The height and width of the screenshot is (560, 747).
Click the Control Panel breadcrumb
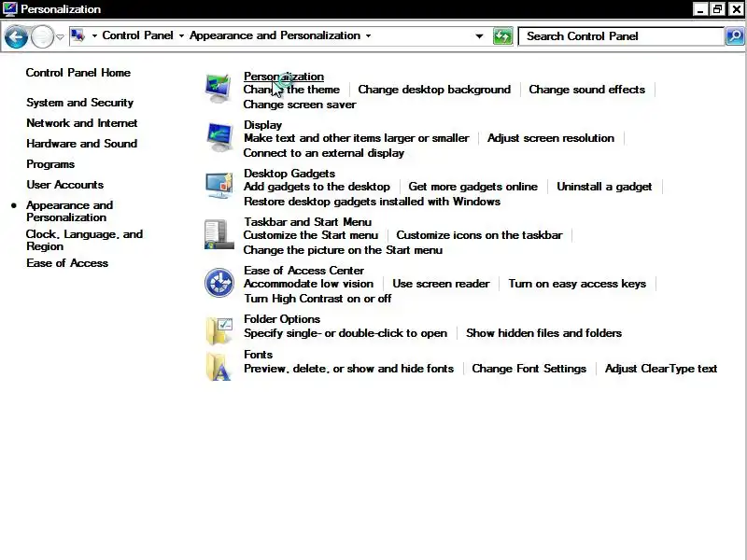(137, 35)
